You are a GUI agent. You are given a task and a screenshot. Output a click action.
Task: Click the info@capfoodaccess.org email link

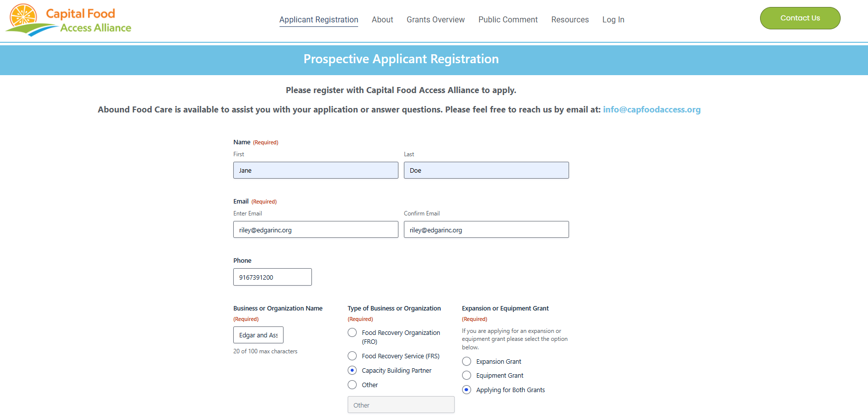pos(652,109)
